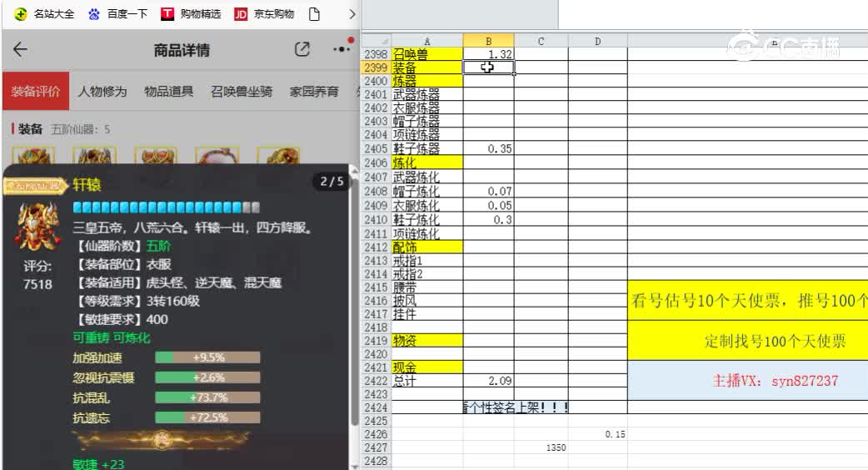Switch to the 家园养育 tab
The image size is (868, 470).
click(x=314, y=92)
